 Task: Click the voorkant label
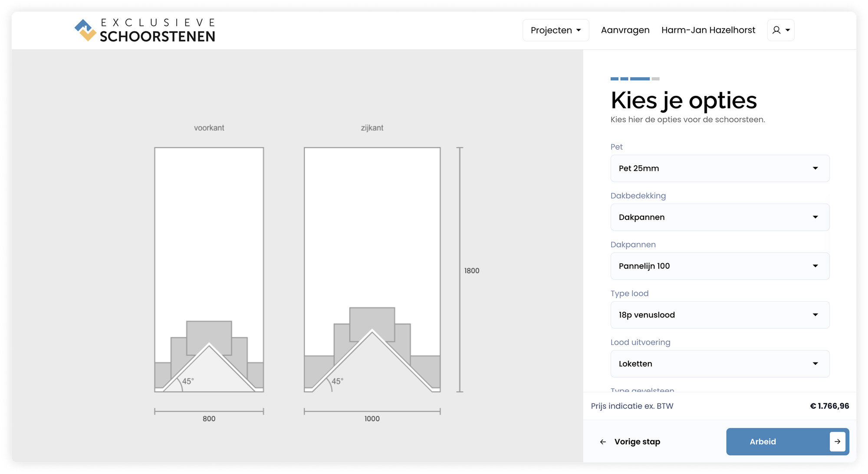click(x=209, y=128)
